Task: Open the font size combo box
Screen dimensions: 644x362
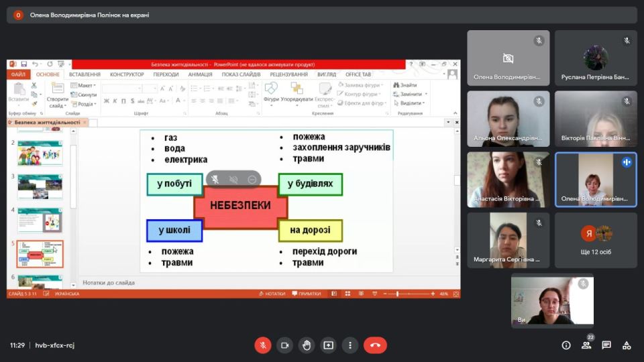Action: (150, 88)
